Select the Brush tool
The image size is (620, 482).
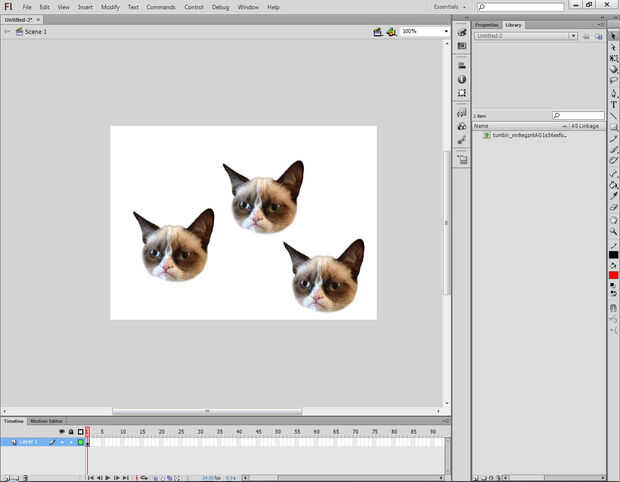tap(613, 149)
